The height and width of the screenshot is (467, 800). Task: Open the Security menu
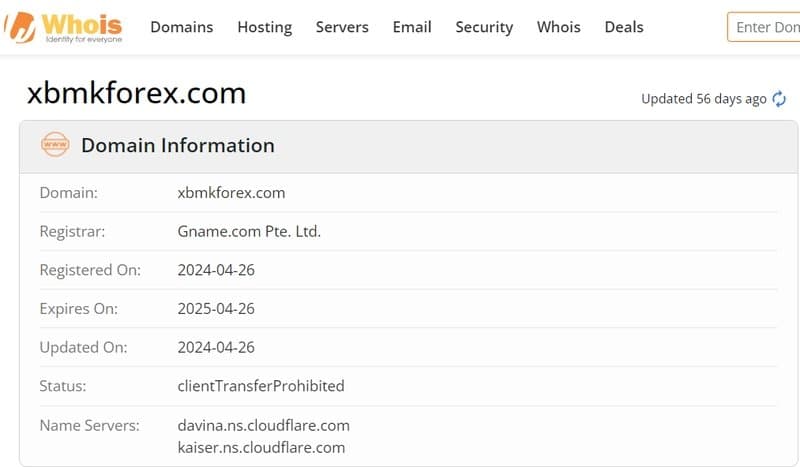pos(484,27)
